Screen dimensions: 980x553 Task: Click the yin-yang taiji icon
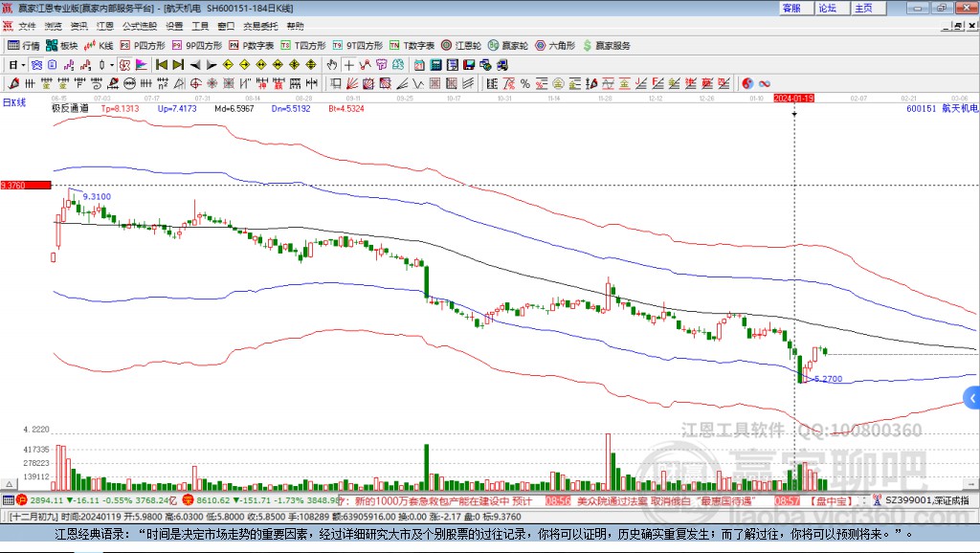point(747,83)
